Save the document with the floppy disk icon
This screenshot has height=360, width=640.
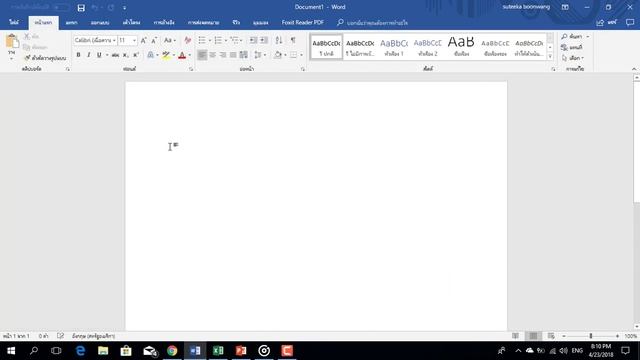(x=81, y=7)
